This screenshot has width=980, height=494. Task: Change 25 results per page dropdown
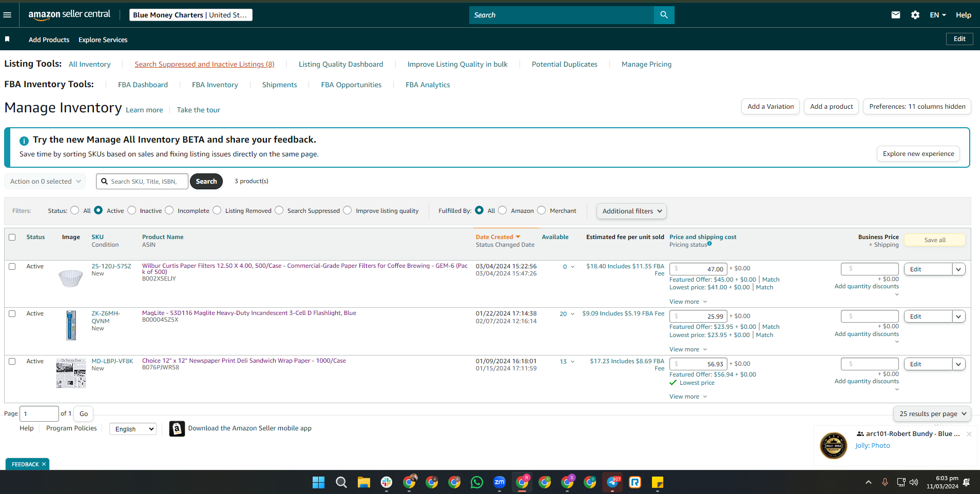tap(932, 413)
